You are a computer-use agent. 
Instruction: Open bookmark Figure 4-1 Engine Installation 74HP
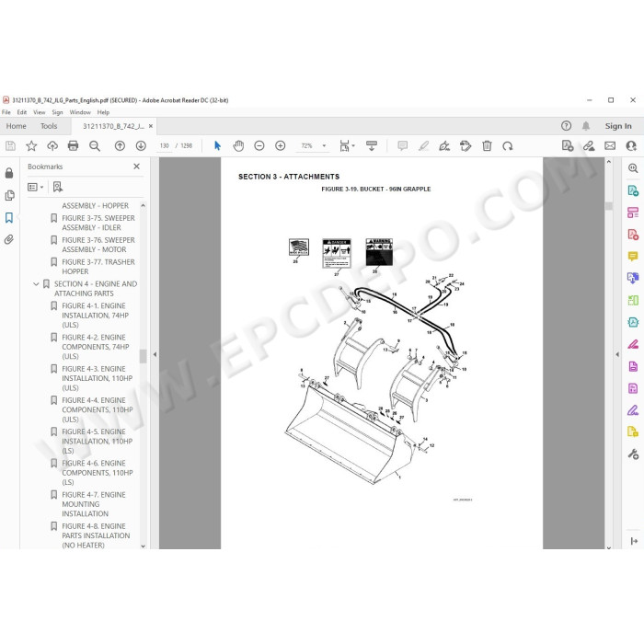(x=96, y=316)
